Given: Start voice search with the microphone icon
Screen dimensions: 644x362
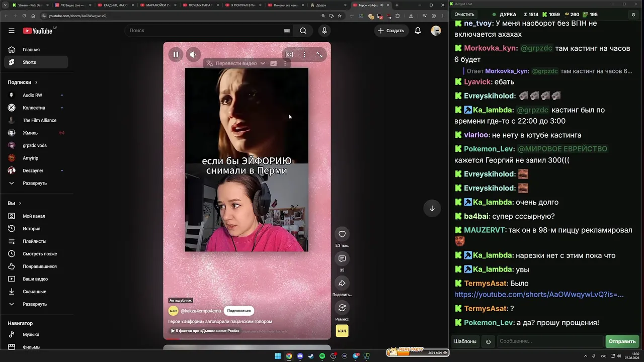Looking at the screenshot, I should pos(325,31).
